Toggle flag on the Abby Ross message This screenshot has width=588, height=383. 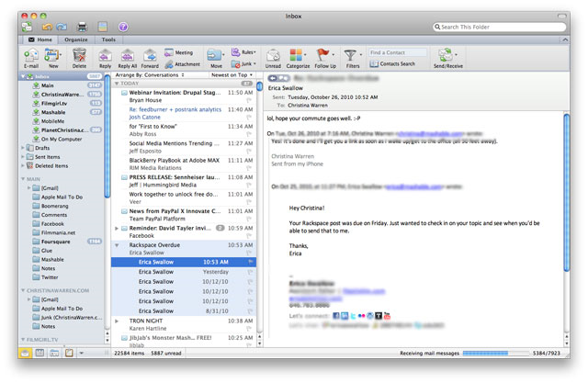coord(249,134)
